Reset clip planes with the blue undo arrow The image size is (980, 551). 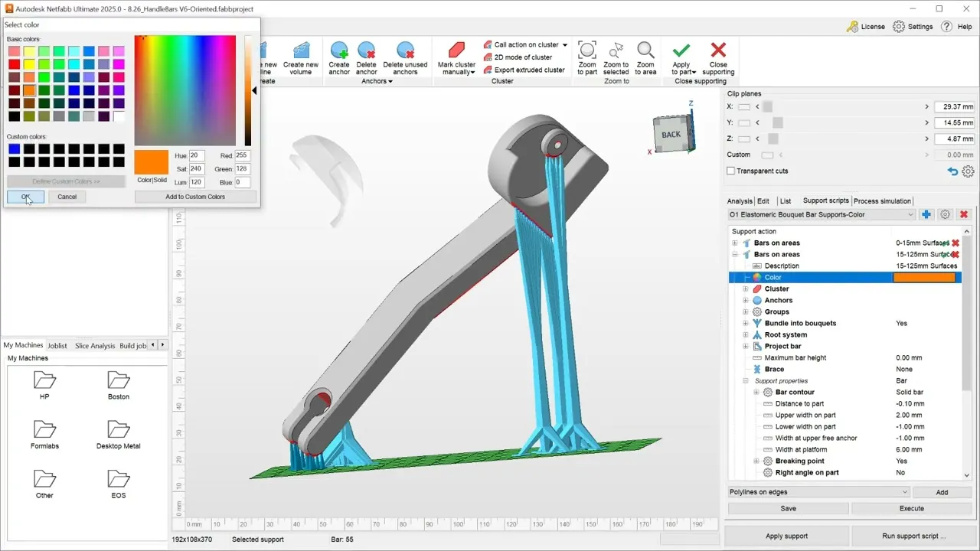(x=952, y=171)
